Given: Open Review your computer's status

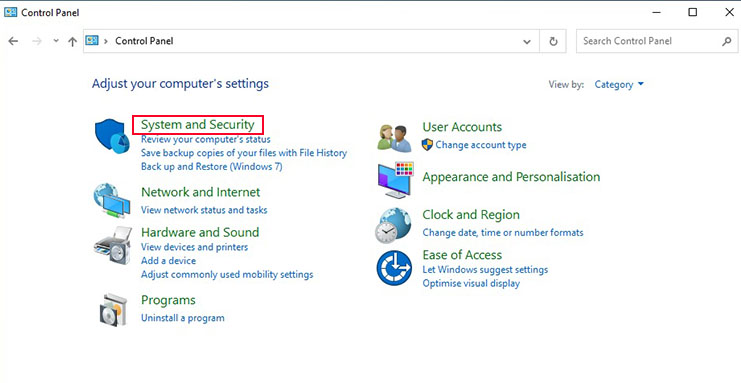Looking at the screenshot, I should pyautogui.click(x=206, y=139).
